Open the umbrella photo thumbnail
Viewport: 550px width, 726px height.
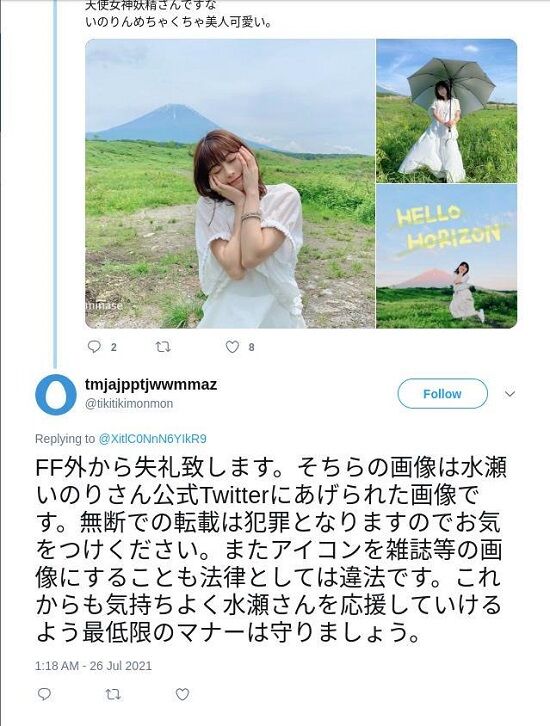coord(446,111)
